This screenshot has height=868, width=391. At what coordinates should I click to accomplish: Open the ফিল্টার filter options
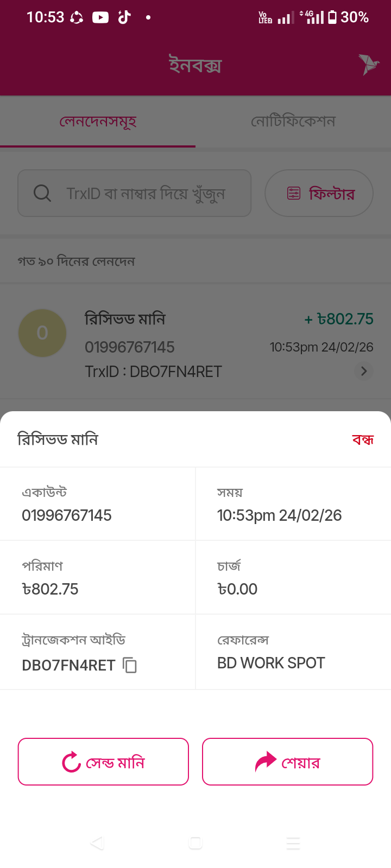tap(319, 193)
